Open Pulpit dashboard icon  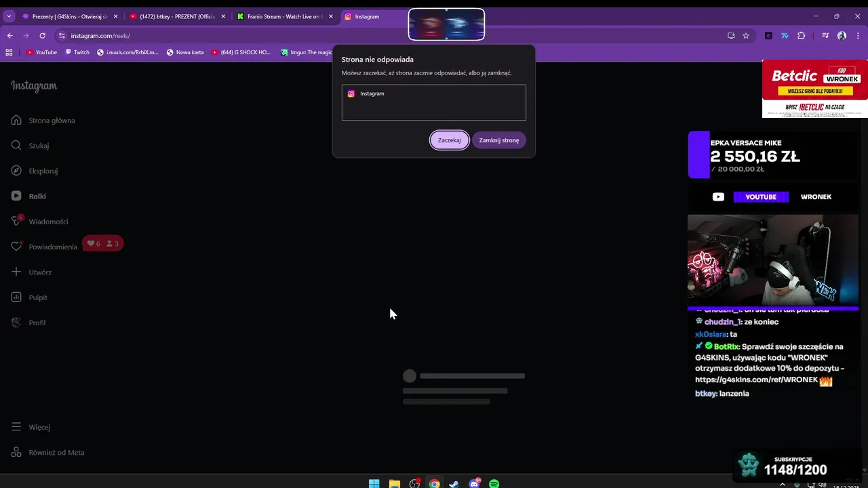16,297
